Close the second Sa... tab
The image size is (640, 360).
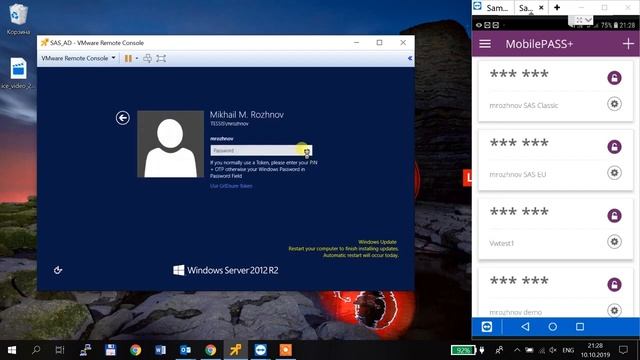(541, 7)
